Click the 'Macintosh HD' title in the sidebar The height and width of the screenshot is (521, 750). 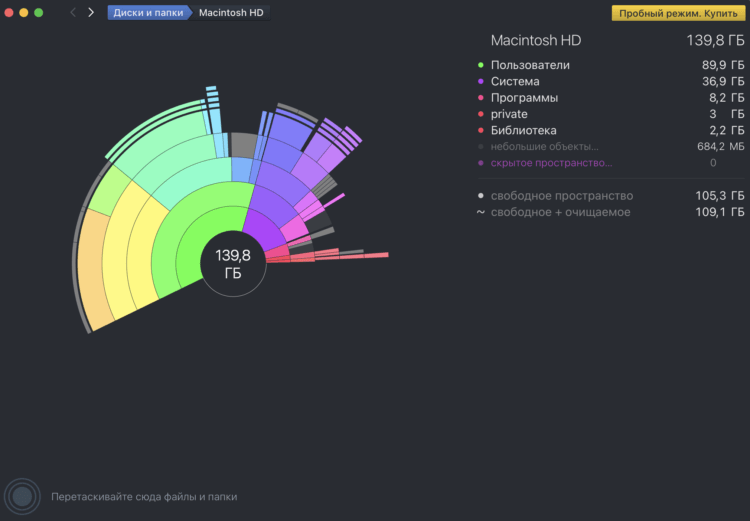[x=536, y=41]
